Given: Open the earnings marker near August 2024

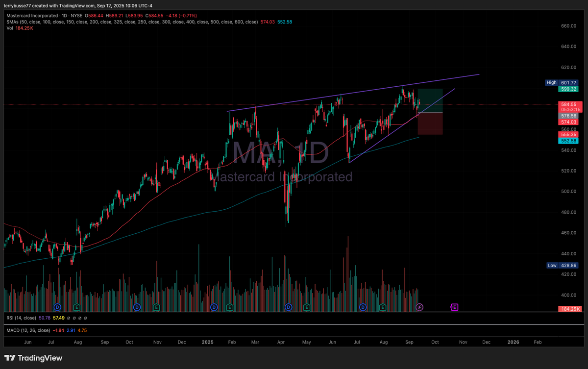Looking at the screenshot, I should coord(77,307).
